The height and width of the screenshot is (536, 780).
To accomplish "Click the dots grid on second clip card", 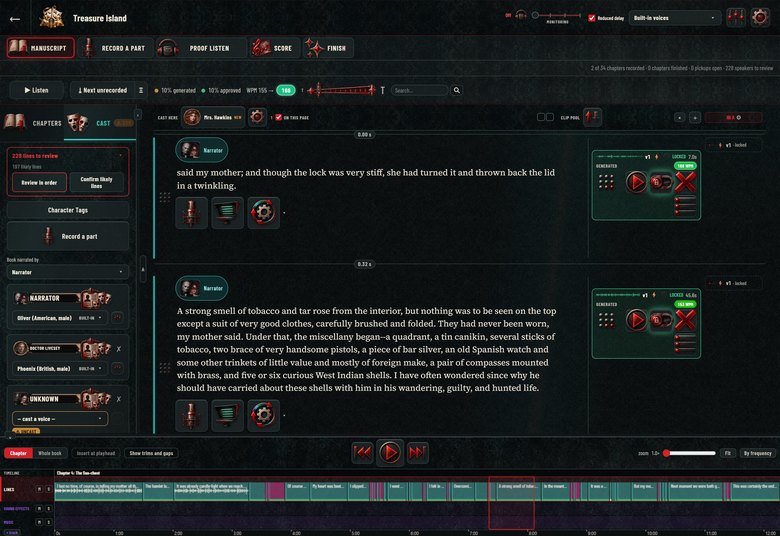I will pyautogui.click(x=606, y=320).
